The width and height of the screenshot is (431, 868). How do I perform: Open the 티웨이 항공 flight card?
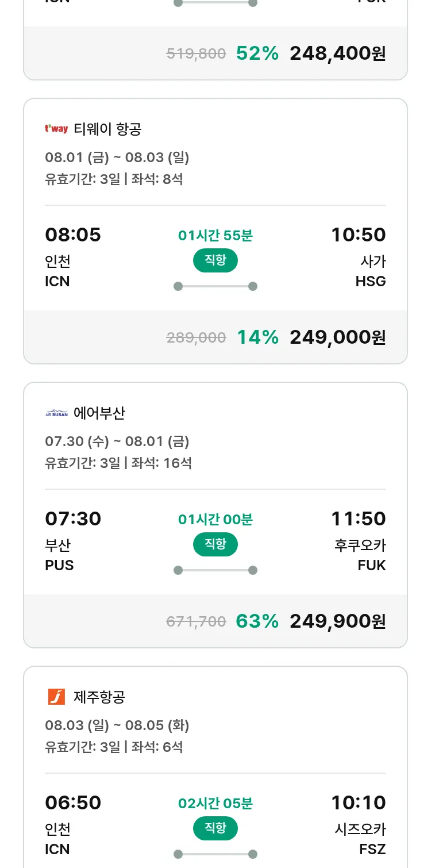click(107, 129)
